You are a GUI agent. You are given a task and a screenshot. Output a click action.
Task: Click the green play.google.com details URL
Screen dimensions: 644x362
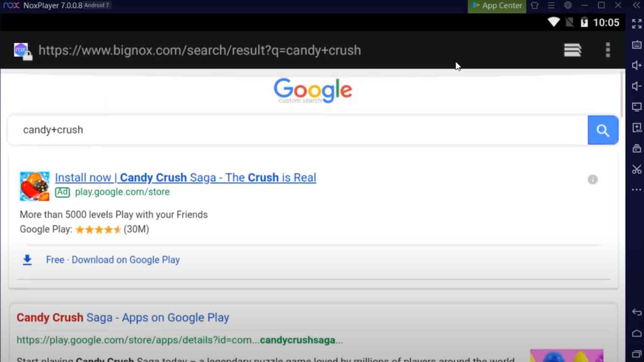point(180,340)
